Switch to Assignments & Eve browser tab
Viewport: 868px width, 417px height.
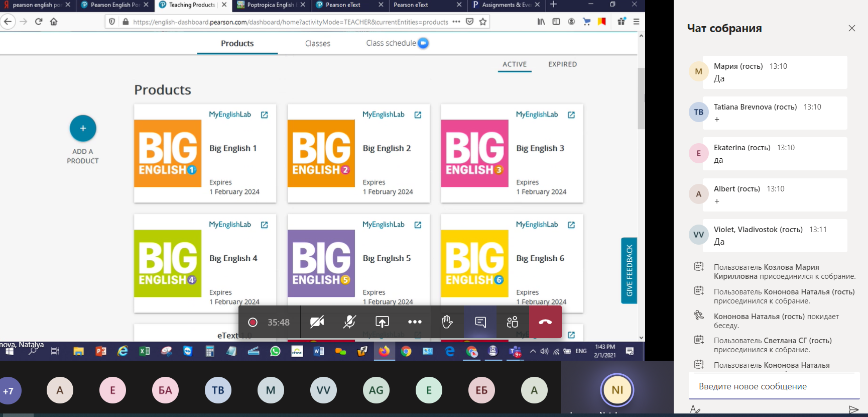[505, 5]
